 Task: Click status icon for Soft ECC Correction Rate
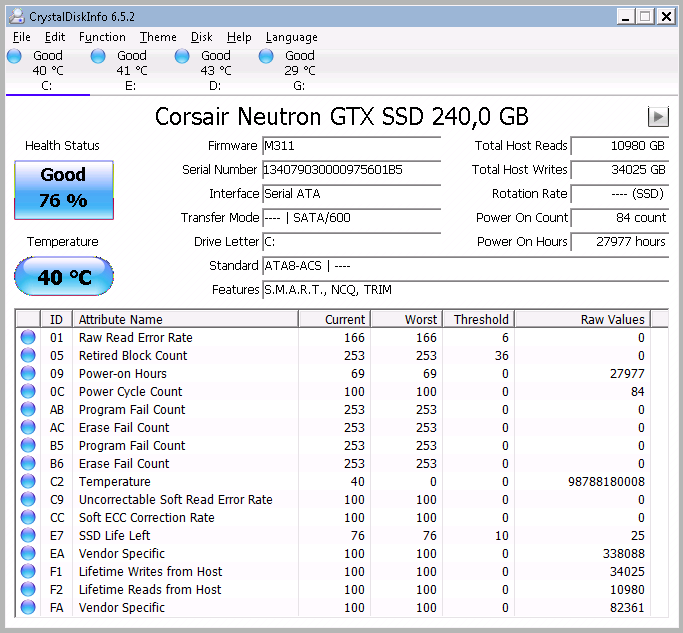(x=28, y=518)
